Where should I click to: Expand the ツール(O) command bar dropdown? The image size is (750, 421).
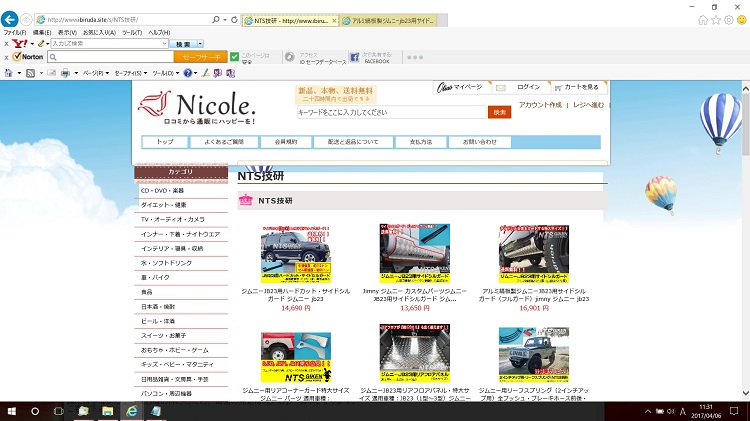click(x=164, y=73)
